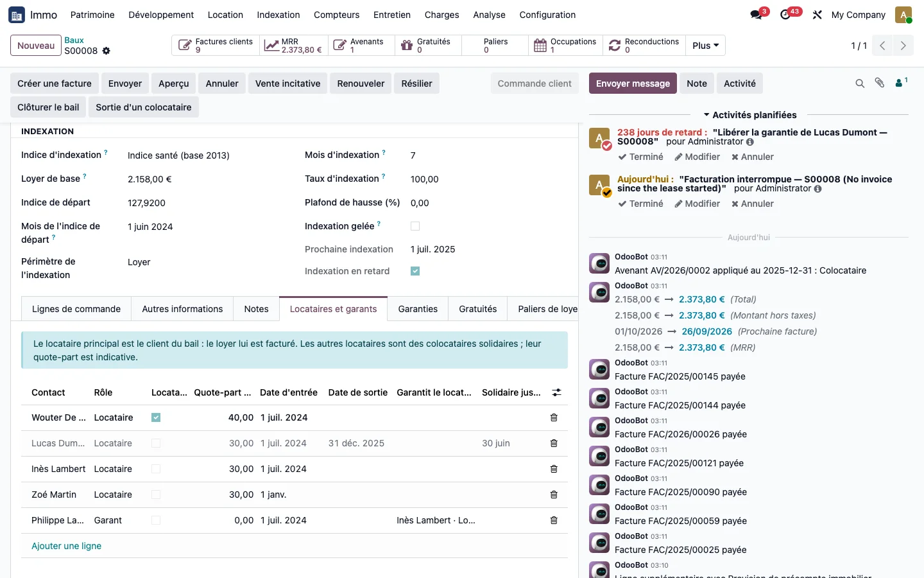Search messages with the magnifier icon

coord(860,83)
